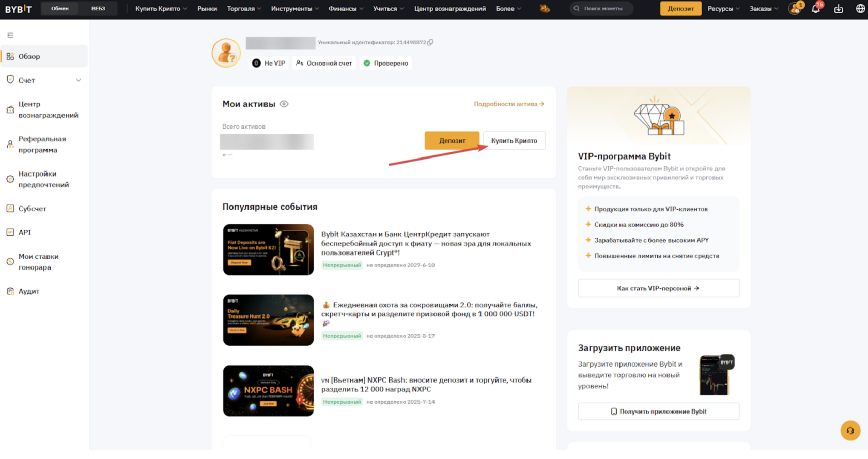Expand Счет sidebar section
This screenshot has height=459, width=868.
coord(44,80)
